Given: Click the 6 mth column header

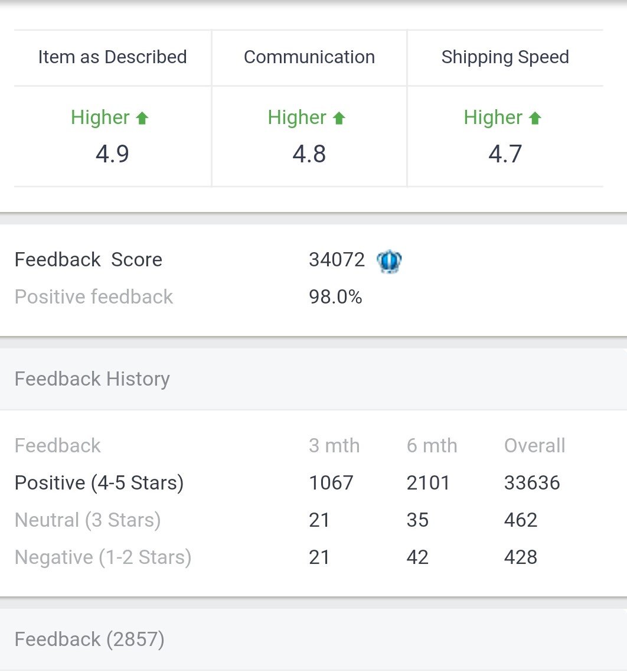Looking at the screenshot, I should (432, 445).
